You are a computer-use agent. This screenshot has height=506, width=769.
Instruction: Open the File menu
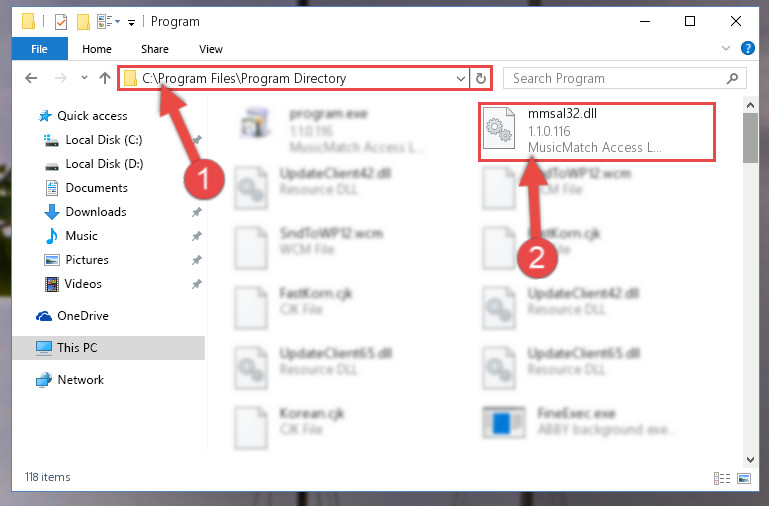[39, 49]
